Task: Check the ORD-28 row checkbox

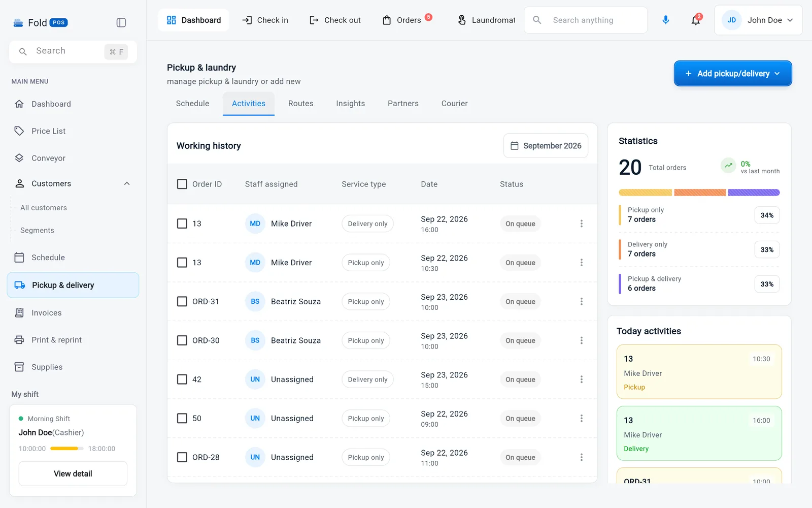Action: pyautogui.click(x=182, y=457)
